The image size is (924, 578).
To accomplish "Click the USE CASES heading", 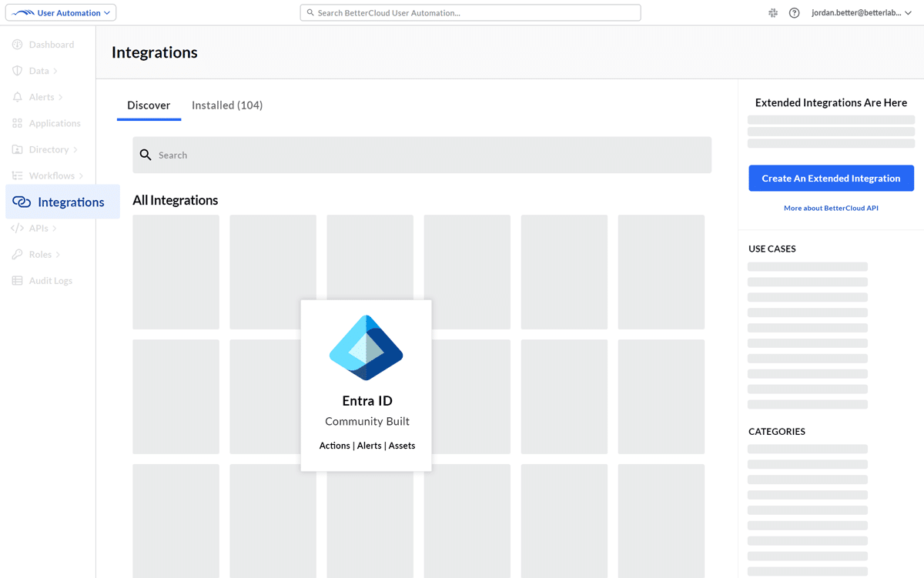I will [x=772, y=249].
